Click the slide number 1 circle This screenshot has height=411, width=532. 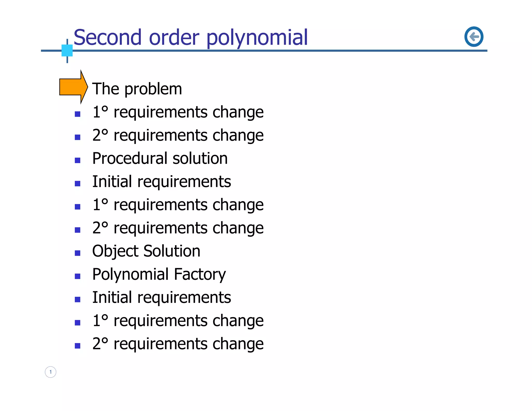click(51, 372)
